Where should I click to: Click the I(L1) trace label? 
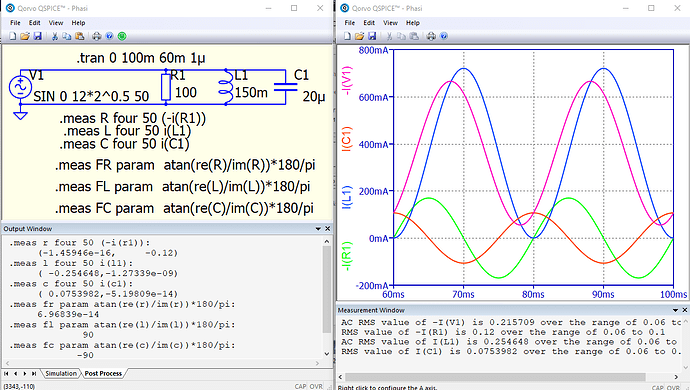(348, 197)
